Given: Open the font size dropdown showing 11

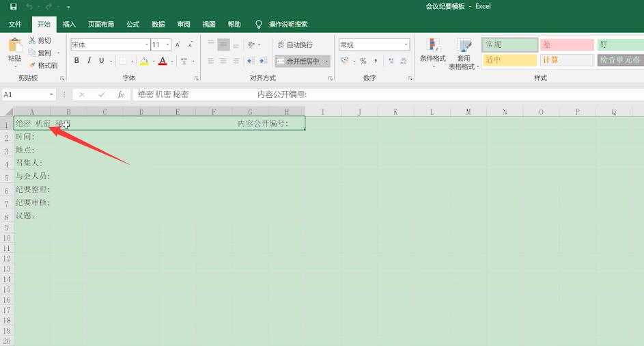Looking at the screenshot, I should [167, 44].
